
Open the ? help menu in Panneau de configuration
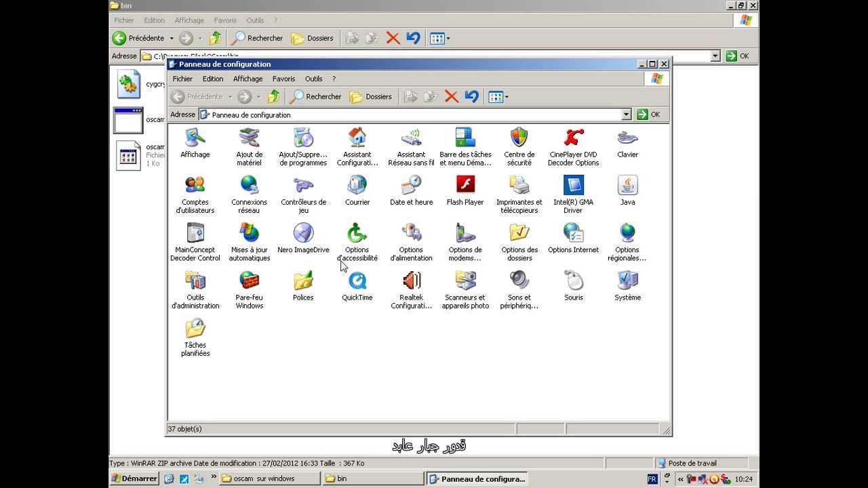(334, 79)
